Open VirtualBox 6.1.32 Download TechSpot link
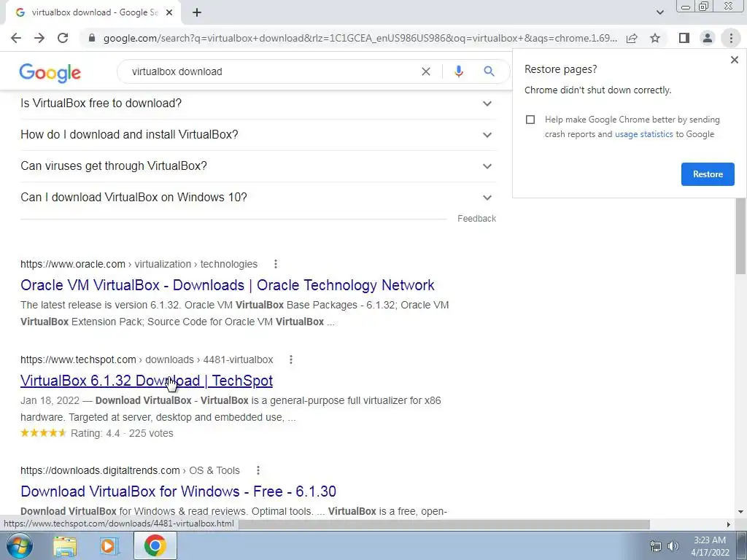 [147, 381]
